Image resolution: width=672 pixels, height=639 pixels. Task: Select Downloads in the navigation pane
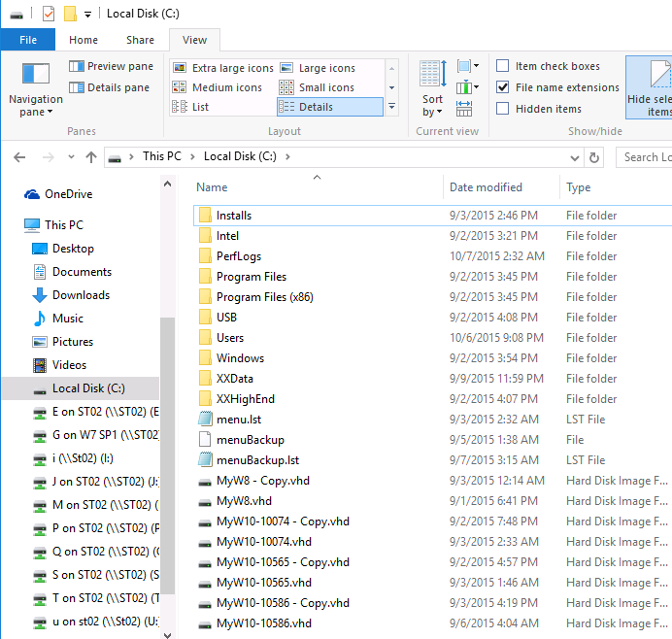[71, 295]
